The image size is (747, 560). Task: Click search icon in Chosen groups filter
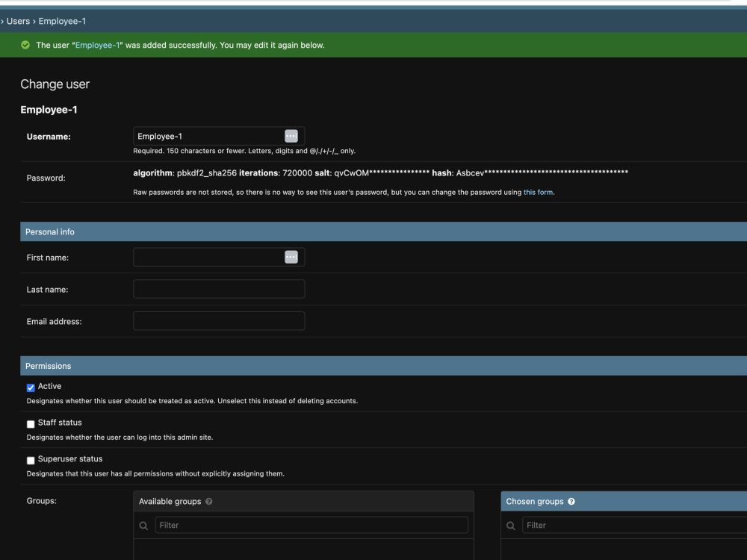511,526
